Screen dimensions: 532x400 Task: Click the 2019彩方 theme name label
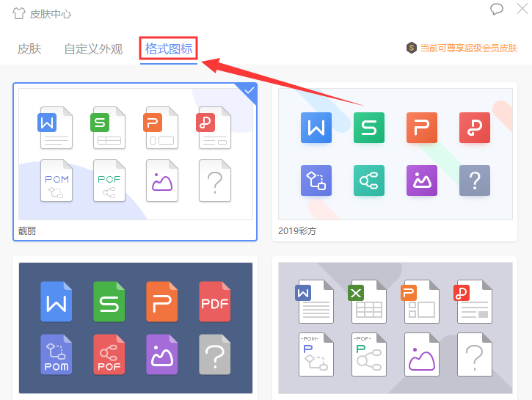(x=297, y=231)
